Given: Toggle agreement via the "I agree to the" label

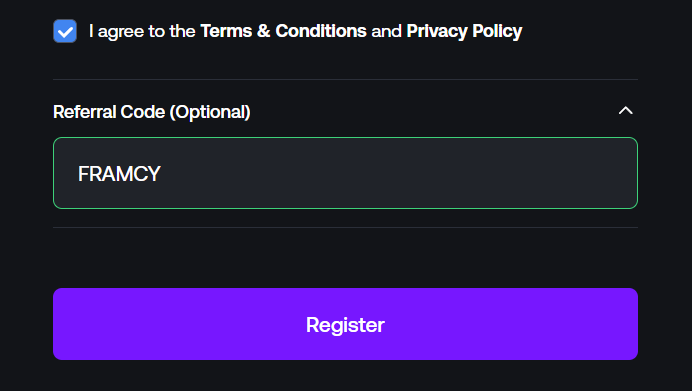Looking at the screenshot, I should point(142,31).
